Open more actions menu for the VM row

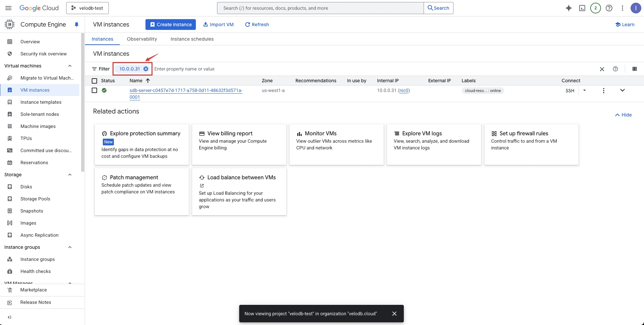603,91
